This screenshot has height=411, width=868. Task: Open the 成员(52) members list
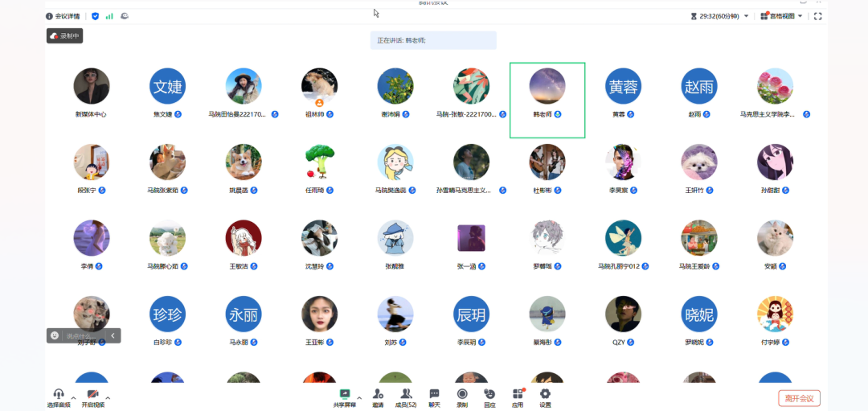pyautogui.click(x=407, y=394)
